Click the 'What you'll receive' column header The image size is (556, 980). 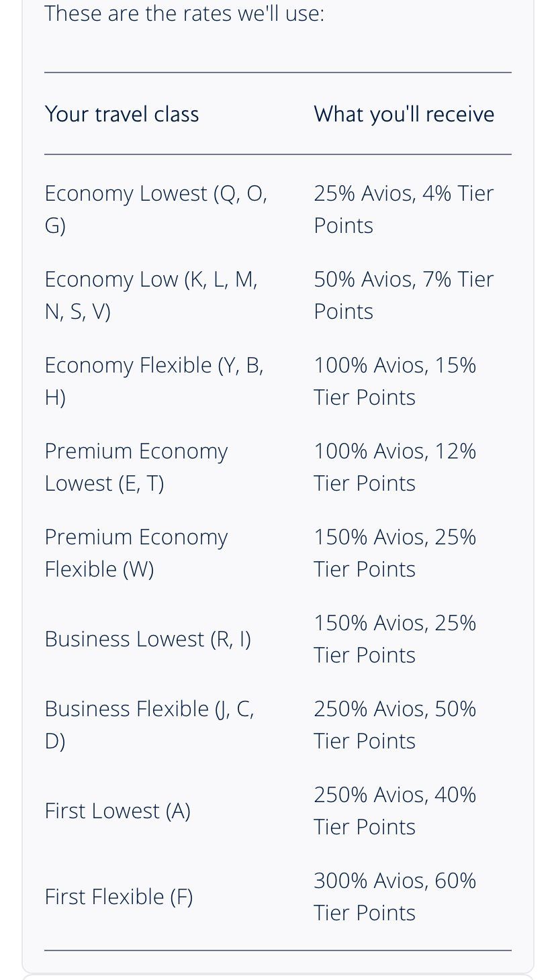404,114
